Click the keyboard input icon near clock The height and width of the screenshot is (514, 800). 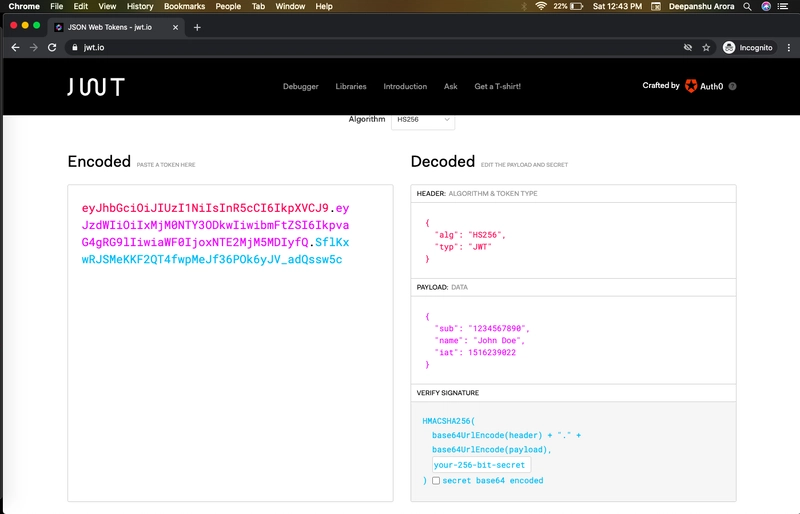click(x=656, y=6)
